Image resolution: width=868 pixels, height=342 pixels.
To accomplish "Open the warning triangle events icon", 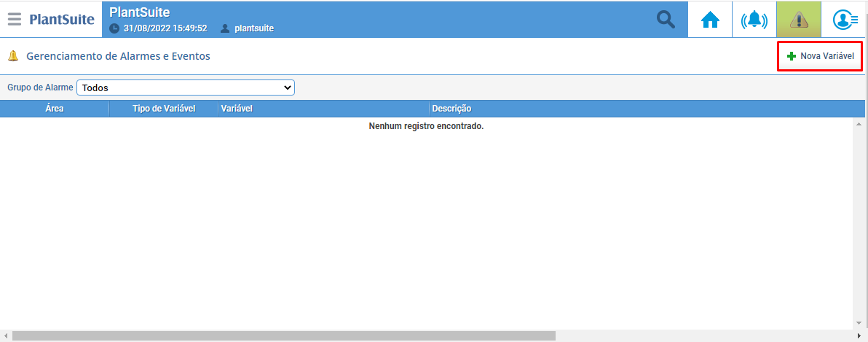I will click(x=799, y=20).
